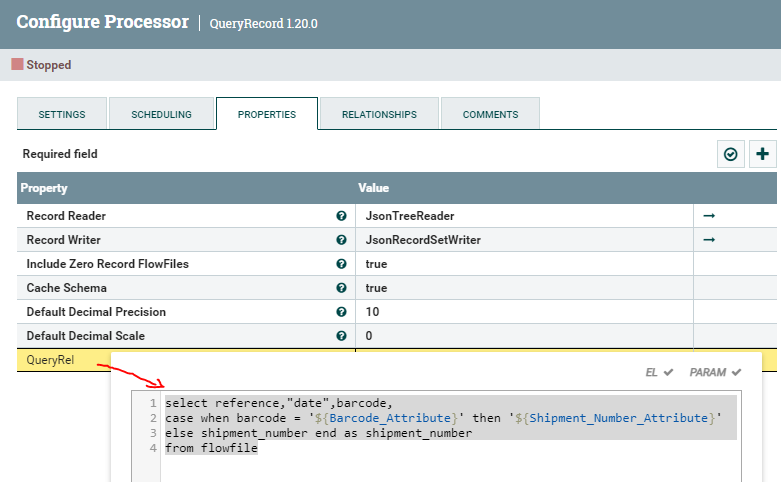Open the Settings tab
The width and height of the screenshot is (781, 482).
[62, 115]
